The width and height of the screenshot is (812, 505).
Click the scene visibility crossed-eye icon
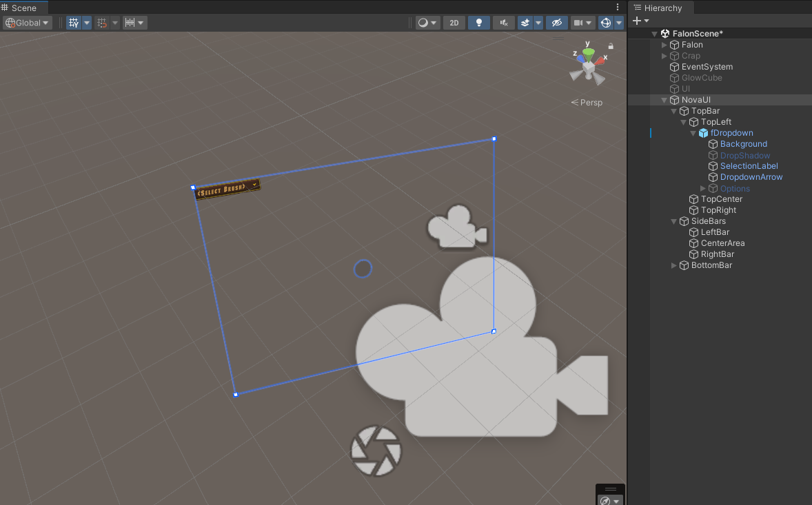[x=556, y=22]
